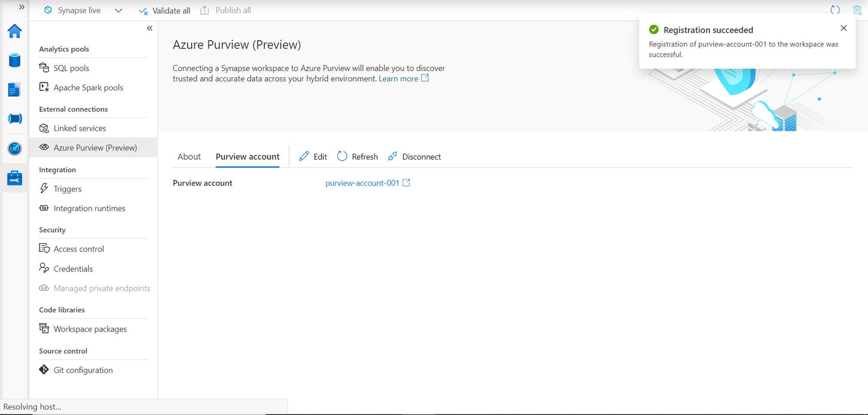This screenshot has height=415, width=868.
Task: Click the refresh icon in the top bar
Action: click(835, 10)
